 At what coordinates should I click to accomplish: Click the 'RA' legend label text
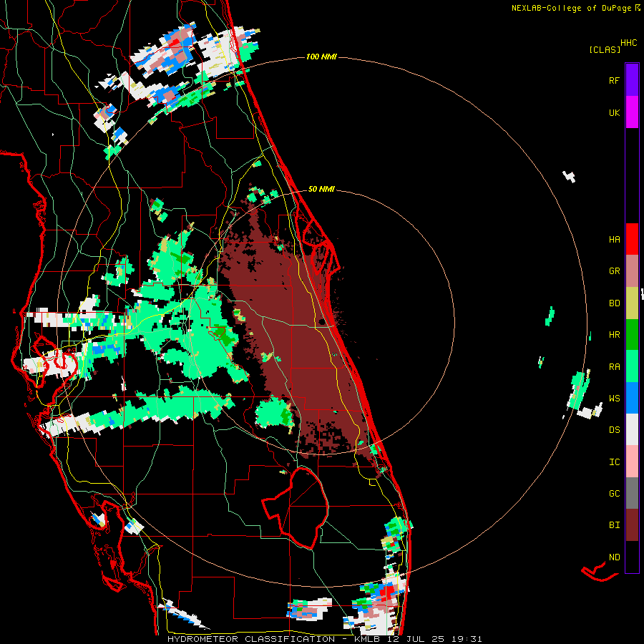tap(614, 367)
